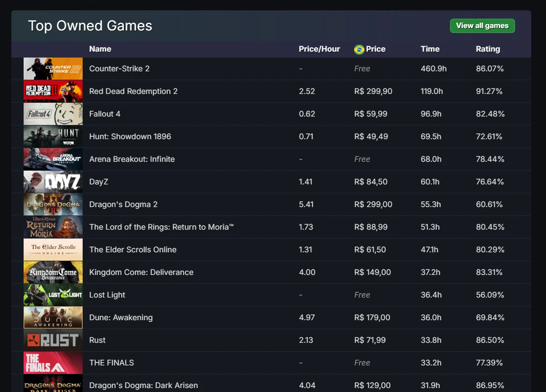Click the Fallout 4 Vault Boy thumbnail
Image resolution: width=546 pixels, height=392 pixels.
click(x=53, y=114)
